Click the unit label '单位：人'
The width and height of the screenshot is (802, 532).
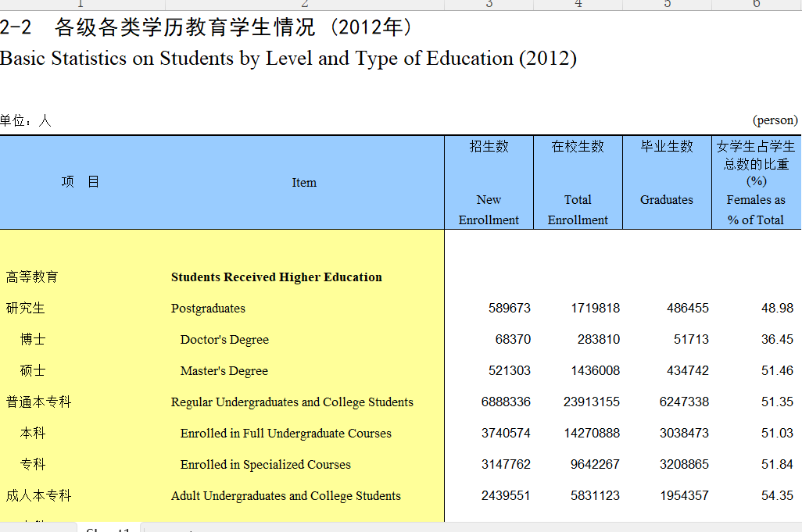click(x=26, y=120)
